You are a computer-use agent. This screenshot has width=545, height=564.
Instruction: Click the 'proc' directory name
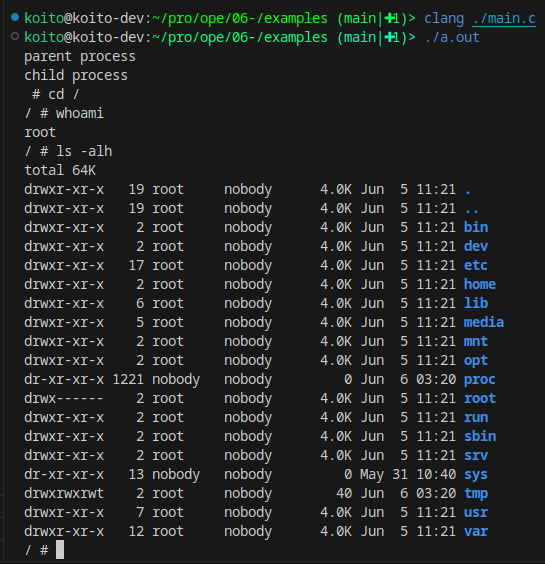click(x=480, y=380)
